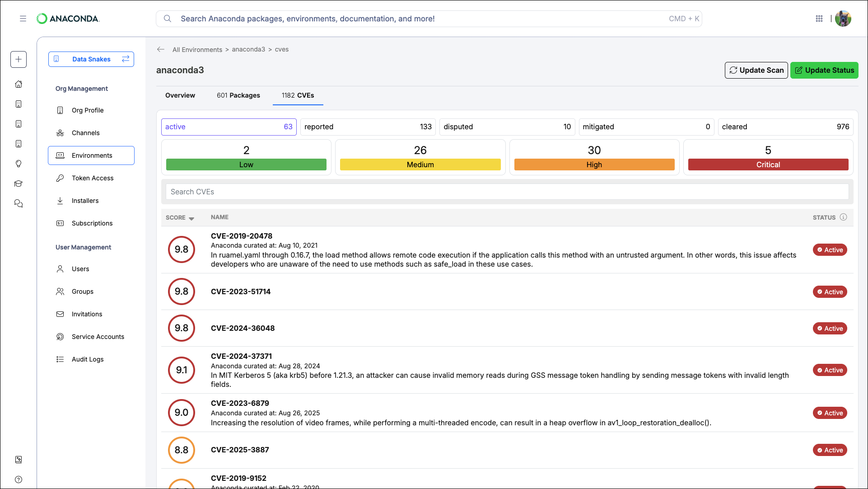Click Active badge for CVE-2023-6879
Viewport: 868px width, 489px height.
pos(830,413)
